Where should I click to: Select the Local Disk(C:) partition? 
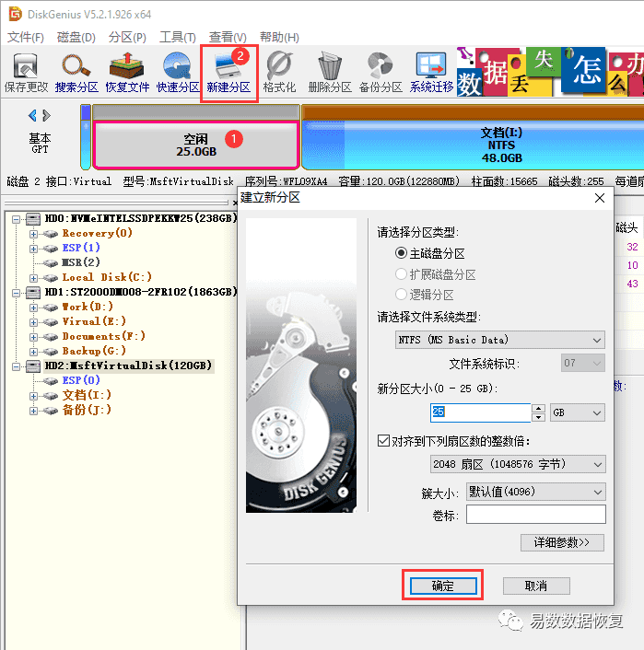pos(107,277)
